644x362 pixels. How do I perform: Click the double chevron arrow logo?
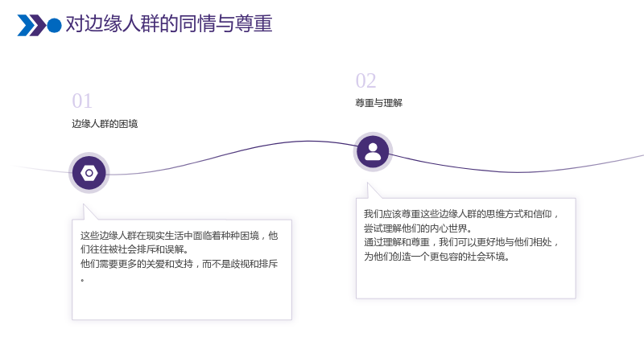[31, 25]
